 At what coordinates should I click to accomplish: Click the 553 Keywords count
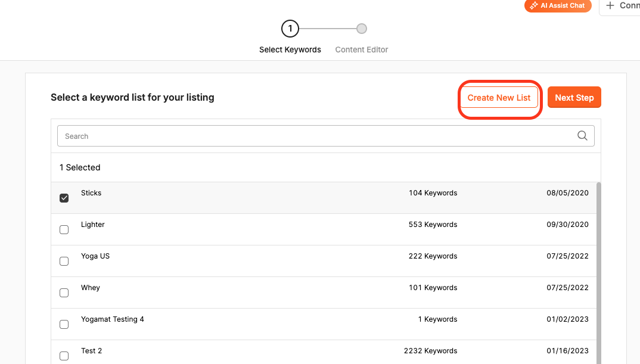[x=433, y=225]
